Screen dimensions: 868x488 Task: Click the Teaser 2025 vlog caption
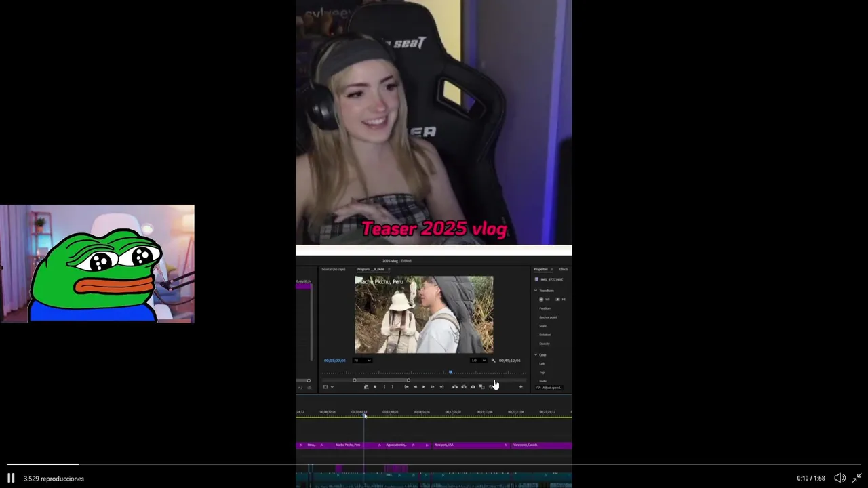coord(434,228)
